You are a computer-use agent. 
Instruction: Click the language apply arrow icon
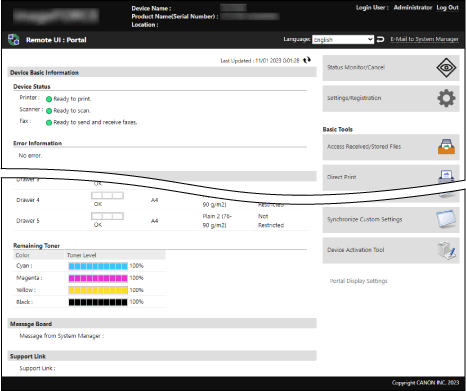coord(380,40)
